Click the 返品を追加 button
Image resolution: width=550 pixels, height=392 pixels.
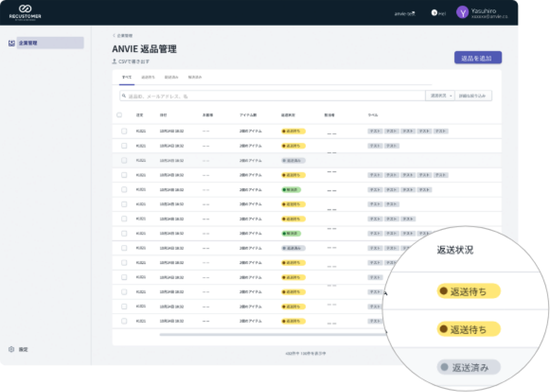pyautogui.click(x=478, y=58)
